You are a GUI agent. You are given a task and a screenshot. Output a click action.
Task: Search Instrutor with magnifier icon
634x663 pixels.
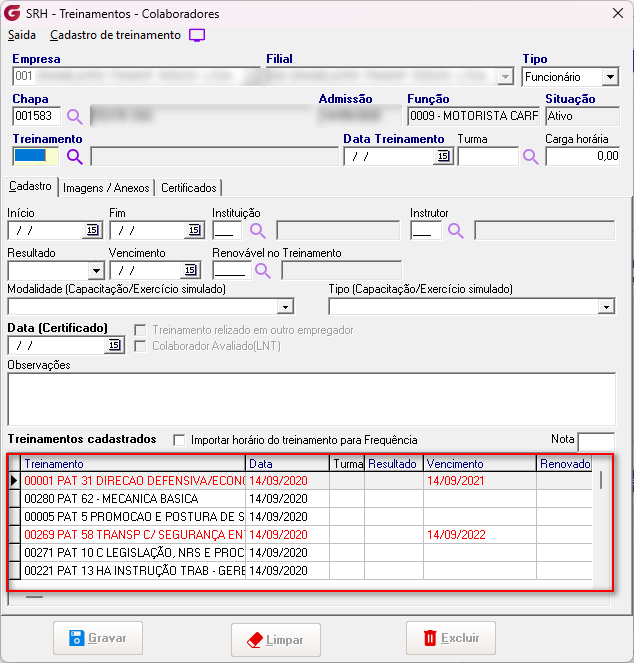pos(456,231)
